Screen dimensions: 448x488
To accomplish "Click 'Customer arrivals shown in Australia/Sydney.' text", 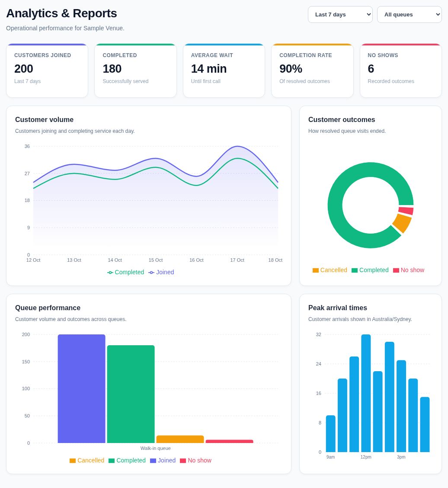I will pos(360,319).
